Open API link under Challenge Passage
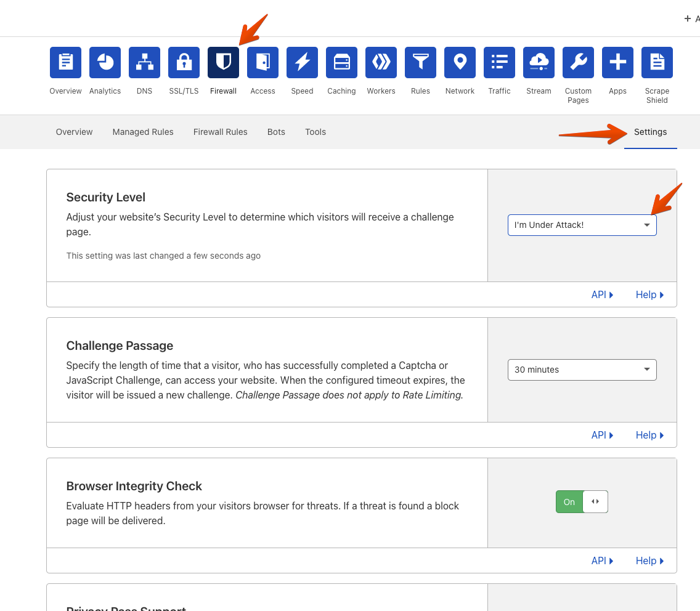This screenshot has height=611, width=700. click(x=602, y=435)
